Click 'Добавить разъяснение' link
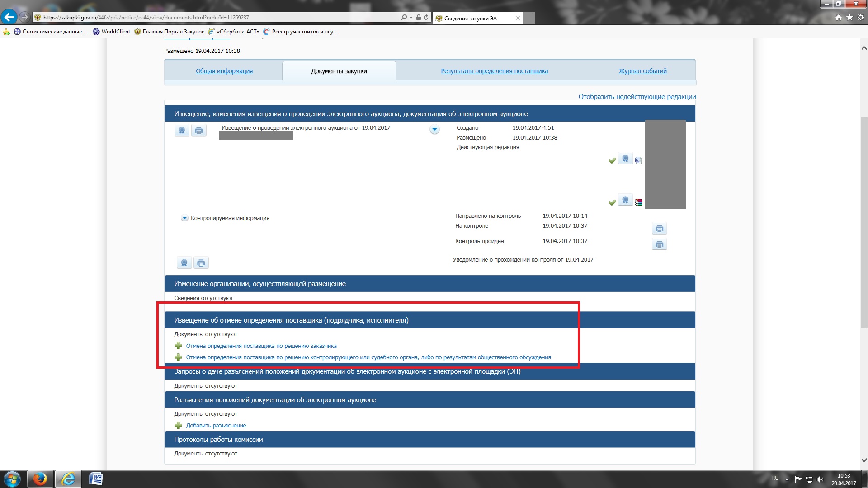The width and height of the screenshot is (868, 488). [x=216, y=426]
